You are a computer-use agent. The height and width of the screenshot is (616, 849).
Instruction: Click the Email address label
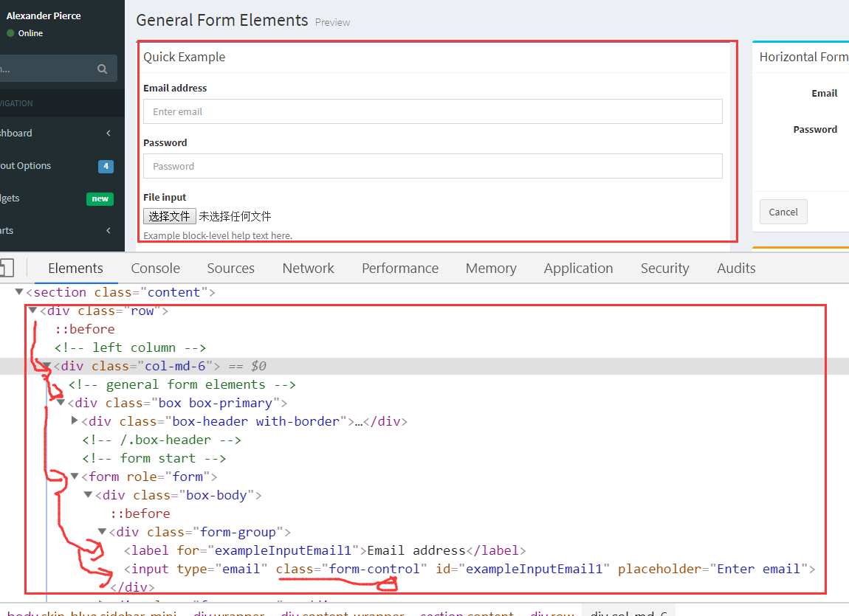pos(175,88)
